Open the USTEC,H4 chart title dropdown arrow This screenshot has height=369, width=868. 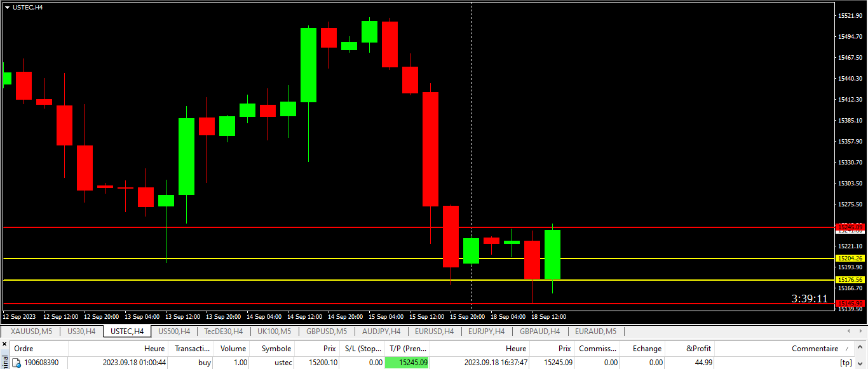click(x=7, y=7)
